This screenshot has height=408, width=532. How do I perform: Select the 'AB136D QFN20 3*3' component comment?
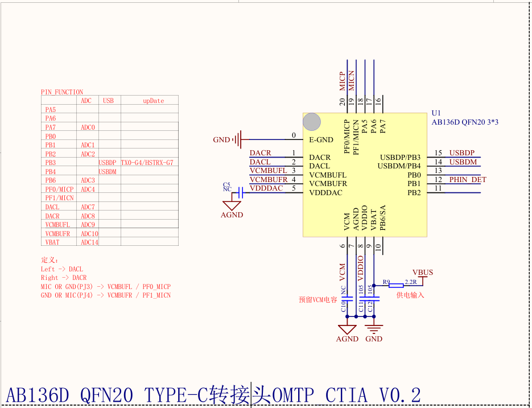465,122
